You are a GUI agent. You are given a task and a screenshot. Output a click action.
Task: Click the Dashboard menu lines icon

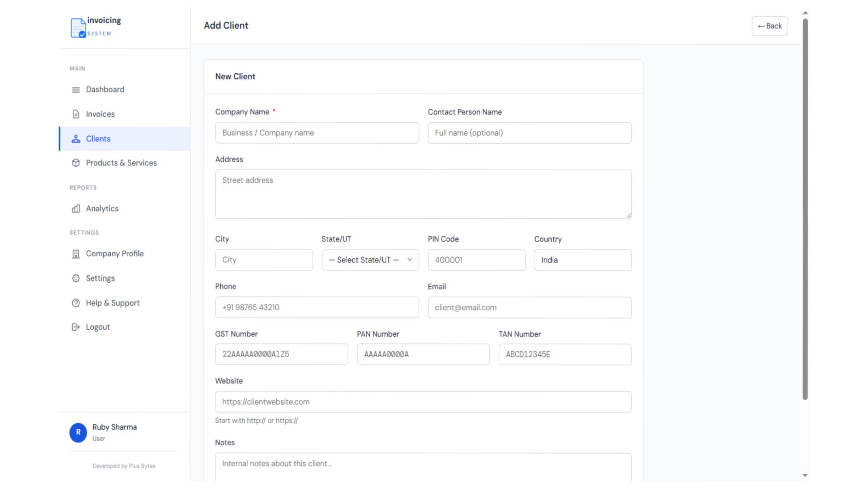tap(76, 90)
